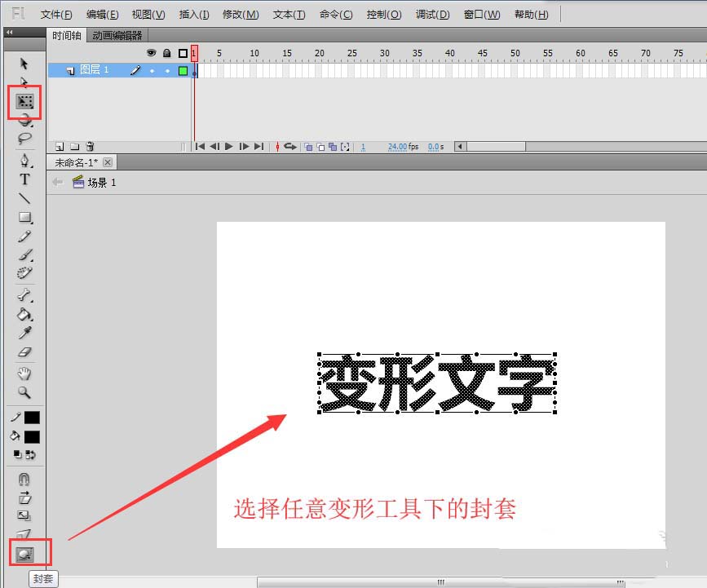Click the timeline scroll left arrow
The image size is (707, 588).
tap(461, 146)
